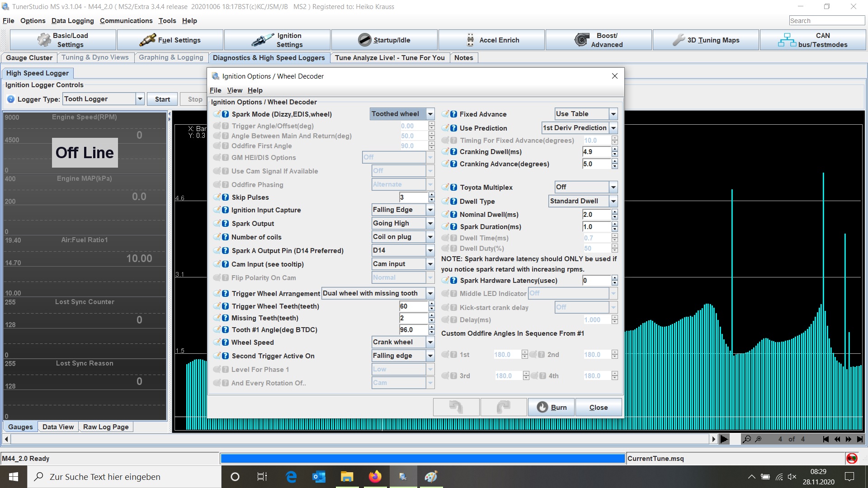
Task: Click the Logger Type help icon
Action: pyautogui.click(x=11, y=99)
